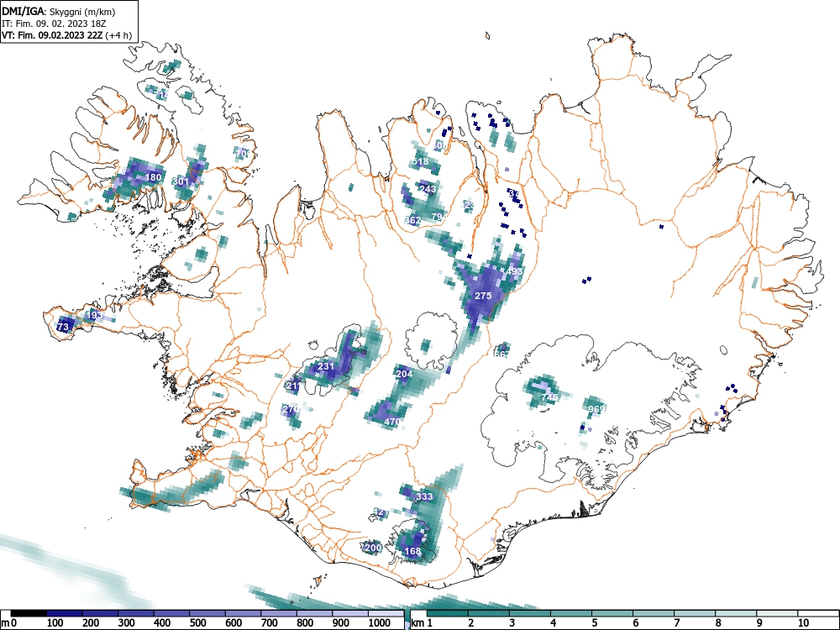Click the 'DMI/IGA: Skyggni (m/km)' title text

coord(59,12)
